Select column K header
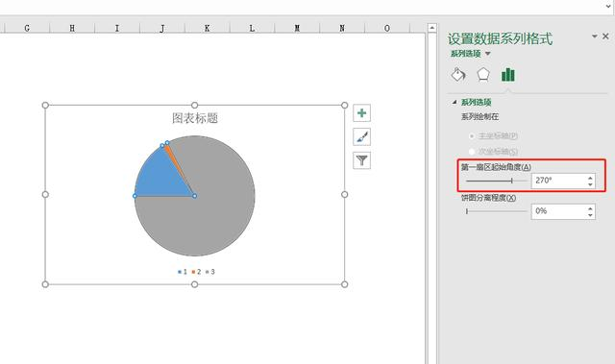The width and height of the screenshot is (615, 364). click(x=208, y=28)
